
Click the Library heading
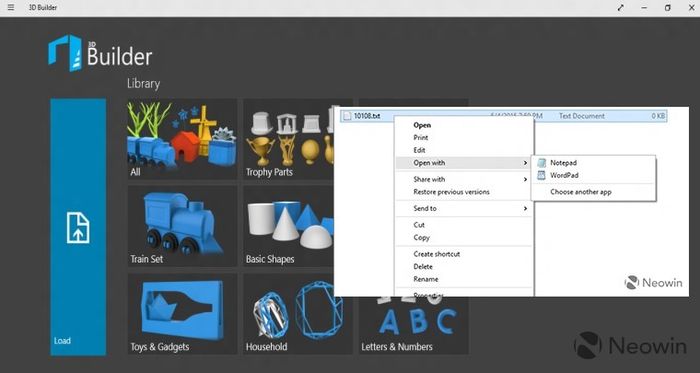point(143,83)
